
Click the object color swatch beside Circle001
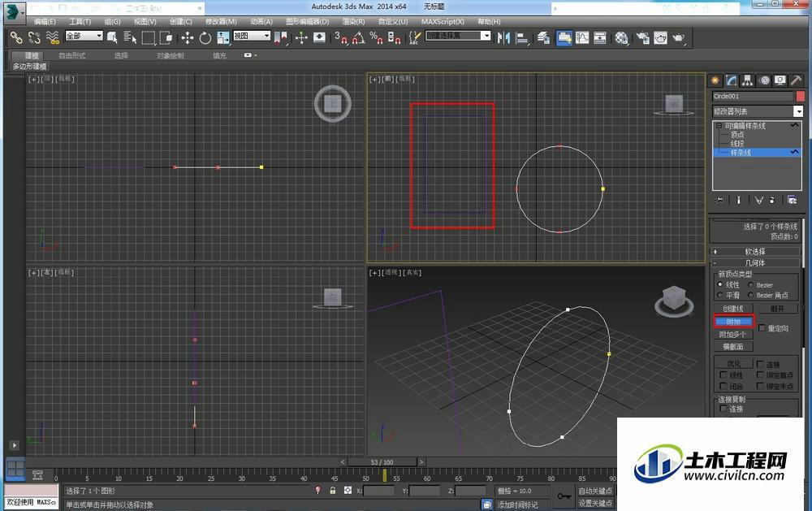(800, 96)
